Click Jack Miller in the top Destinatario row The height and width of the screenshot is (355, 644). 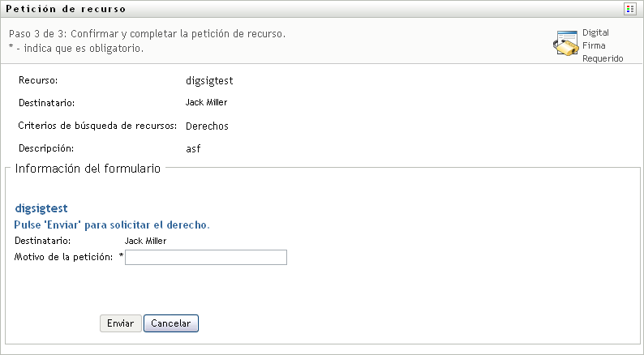tap(206, 103)
